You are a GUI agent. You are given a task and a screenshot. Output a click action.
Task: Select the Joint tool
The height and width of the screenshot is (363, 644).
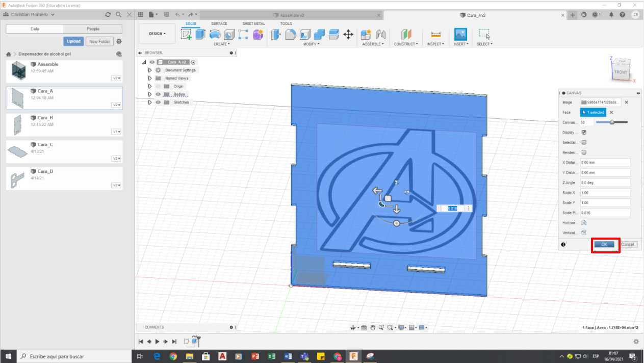pyautogui.click(x=380, y=34)
